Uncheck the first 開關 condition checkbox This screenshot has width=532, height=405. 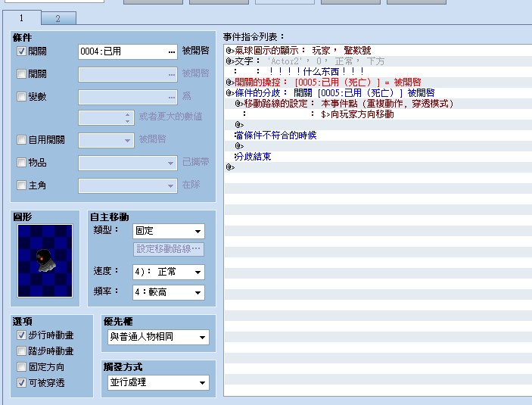21,51
